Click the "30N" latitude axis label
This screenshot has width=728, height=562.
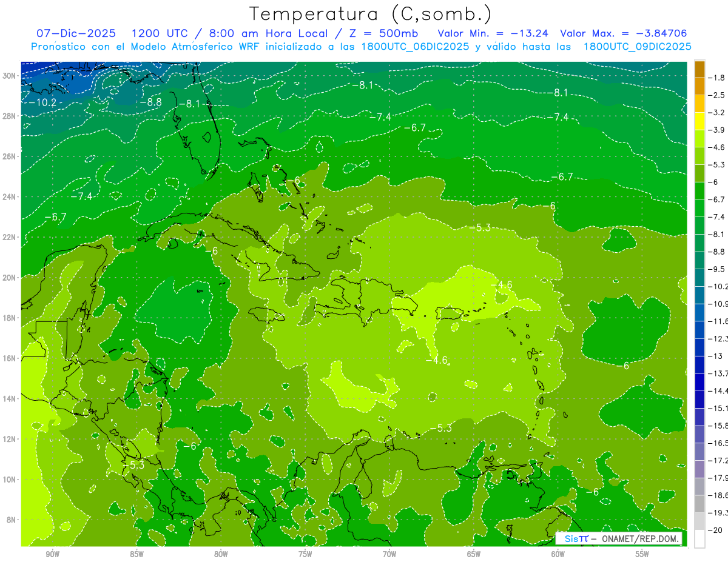(x=9, y=76)
